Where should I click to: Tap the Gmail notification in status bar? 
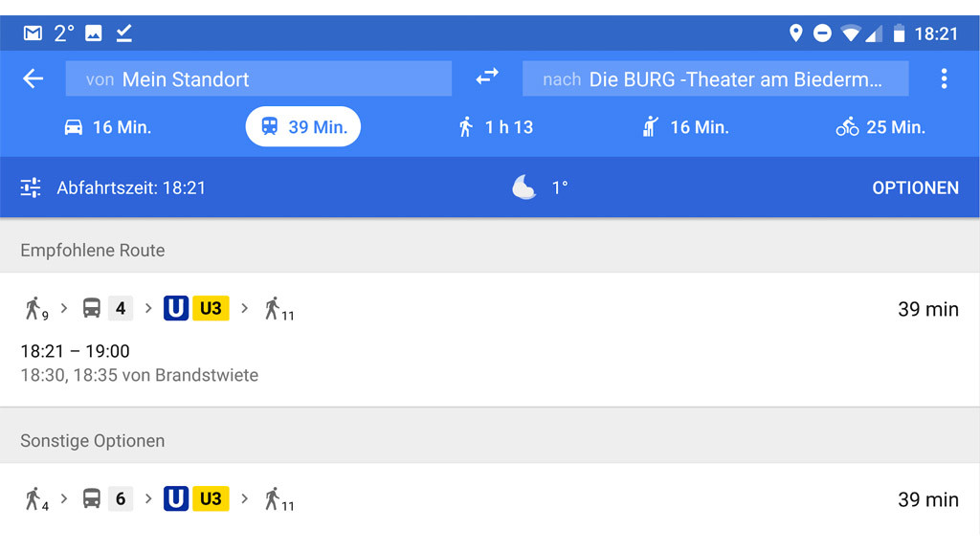tap(33, 33)
